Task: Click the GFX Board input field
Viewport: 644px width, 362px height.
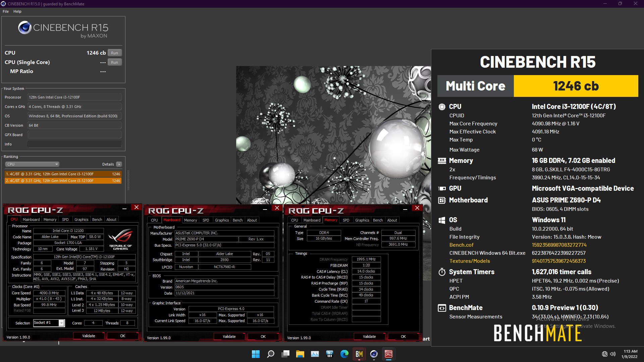Action: click(74, 135)
